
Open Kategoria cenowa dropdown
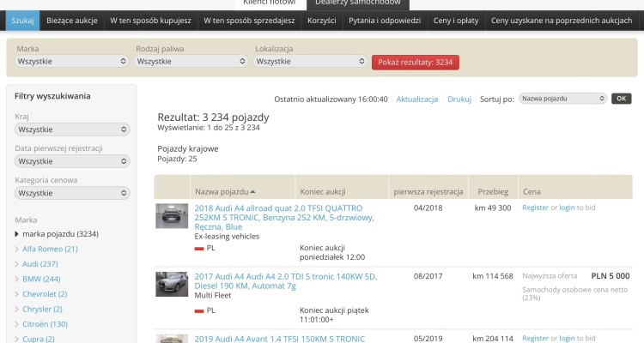point(72,193)
